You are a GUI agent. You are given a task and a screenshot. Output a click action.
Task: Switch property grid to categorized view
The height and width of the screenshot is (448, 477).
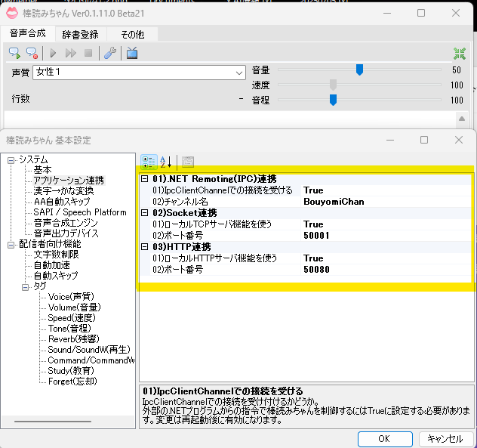pos(149,161)
